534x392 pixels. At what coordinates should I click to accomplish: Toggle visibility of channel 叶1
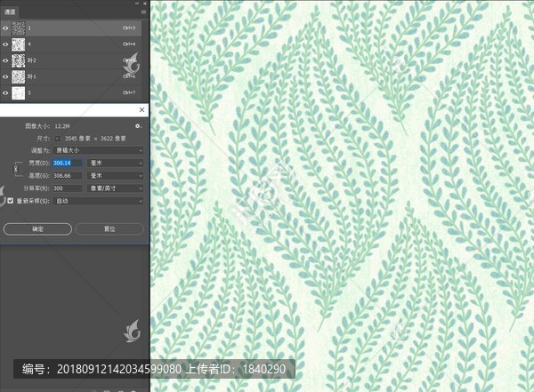click(x=5, y=77)
